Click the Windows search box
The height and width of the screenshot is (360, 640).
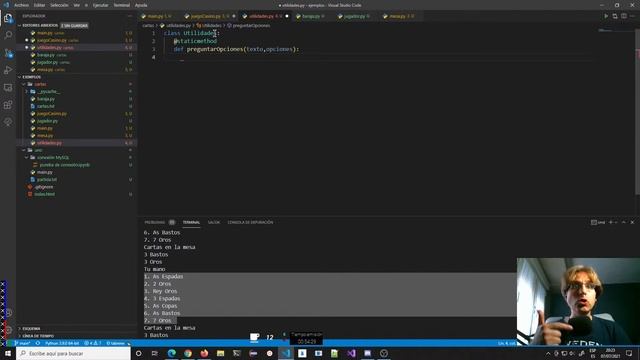coord(74,353)
